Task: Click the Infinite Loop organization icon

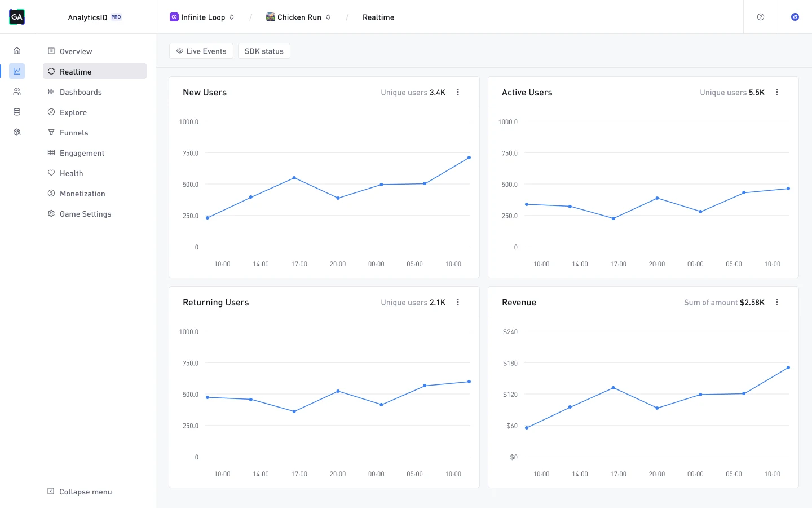Action: [174, 17]
